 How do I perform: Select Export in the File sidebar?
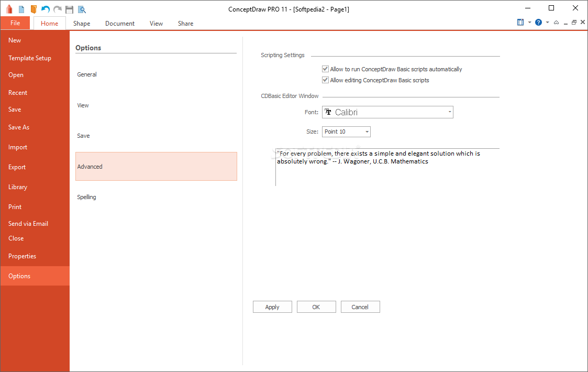(x=35, y=167)
